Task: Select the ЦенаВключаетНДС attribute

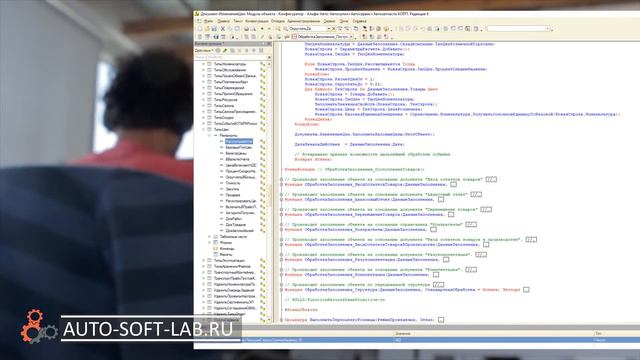Action: pyautogui.click(x=241, y=165)
